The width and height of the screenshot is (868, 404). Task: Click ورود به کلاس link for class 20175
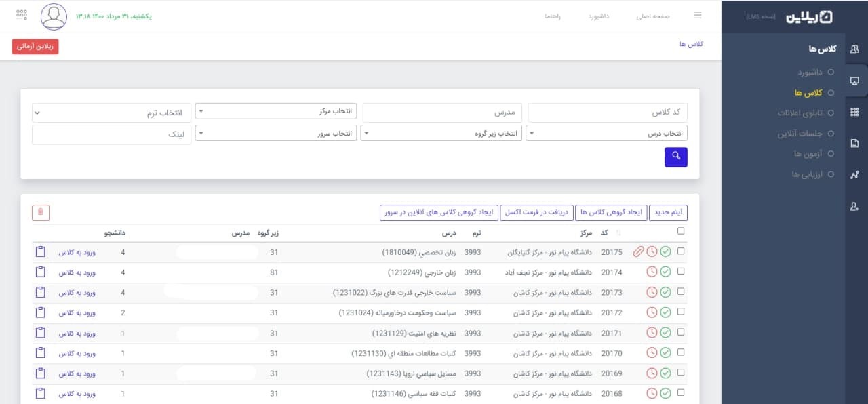[77, 252]
